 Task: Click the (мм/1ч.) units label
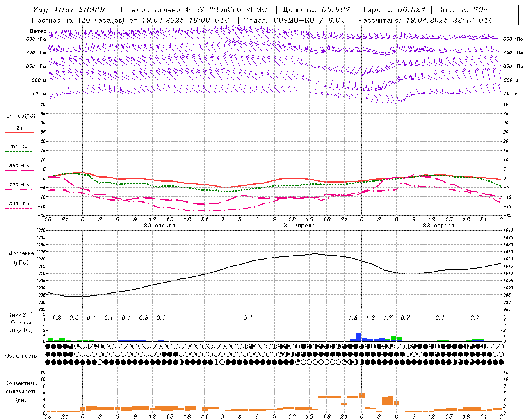tap(21, 330)
